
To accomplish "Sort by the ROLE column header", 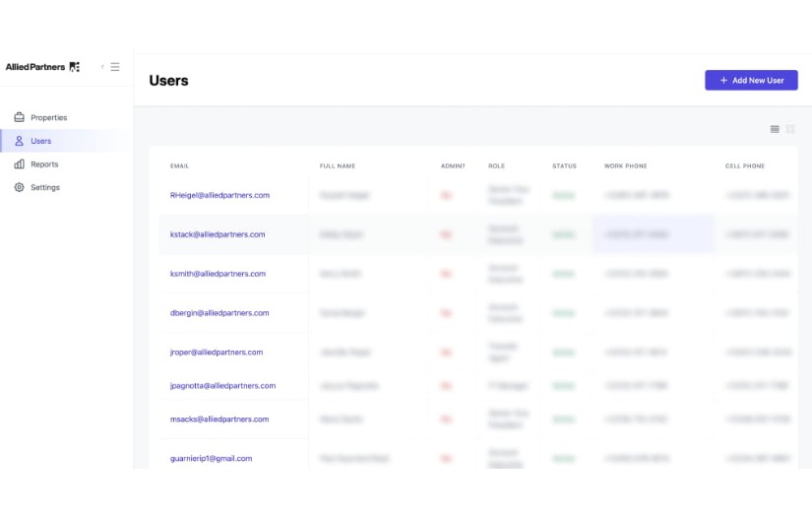I will point(496,166).
